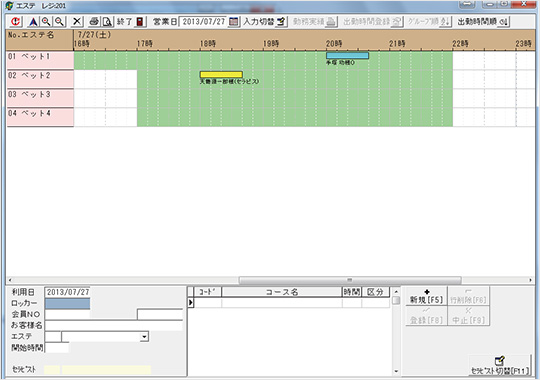Click the first magnifier zoom icon
Viewport: 540px width, 380px height.
tap(46, 21)
